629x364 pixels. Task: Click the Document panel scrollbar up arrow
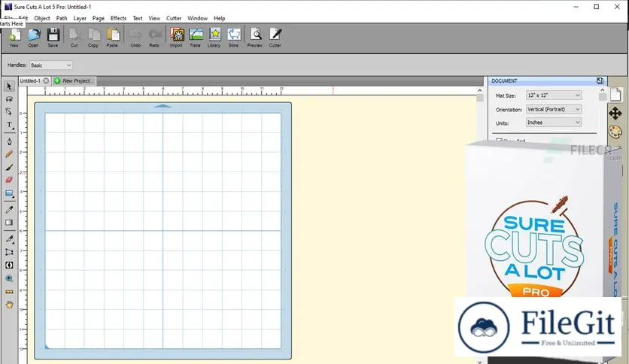point(602,90)
